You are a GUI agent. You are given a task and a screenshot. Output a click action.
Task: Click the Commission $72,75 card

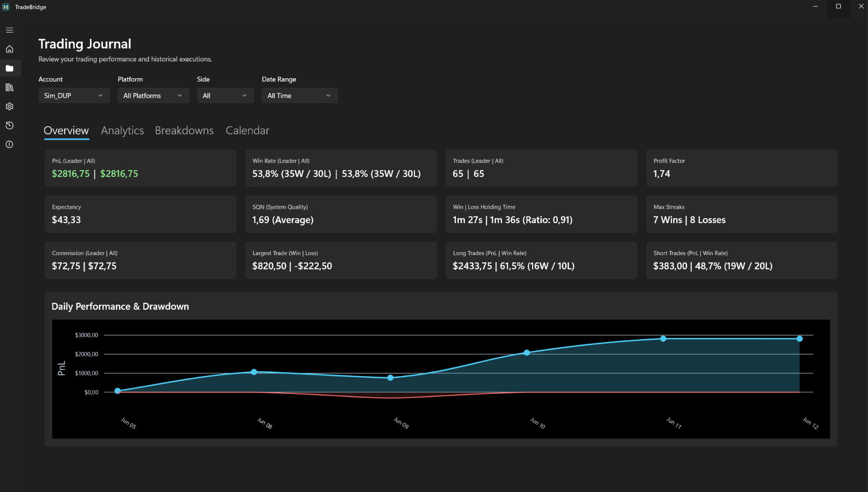tap(141, 260)
